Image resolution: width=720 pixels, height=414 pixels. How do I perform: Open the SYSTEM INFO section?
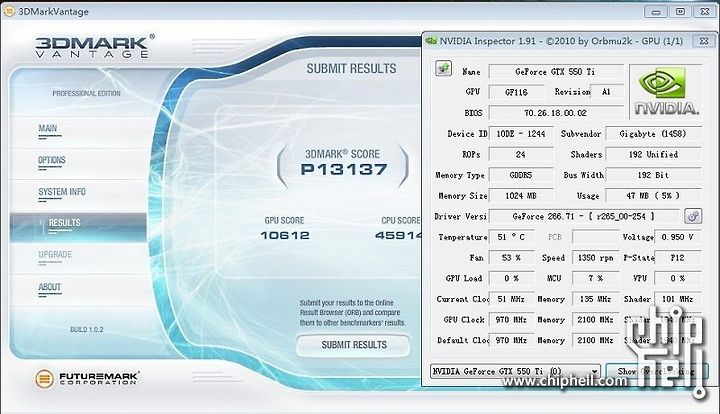62,191
